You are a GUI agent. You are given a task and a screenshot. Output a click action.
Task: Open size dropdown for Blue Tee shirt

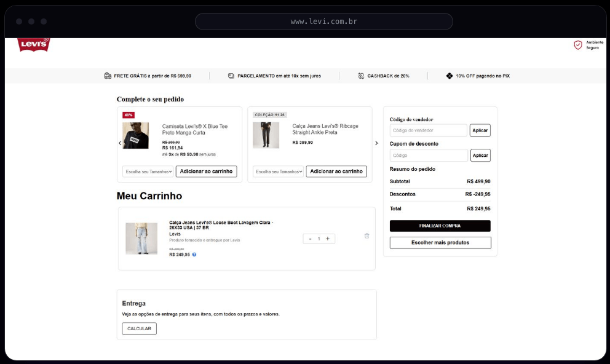pos(148,172)
